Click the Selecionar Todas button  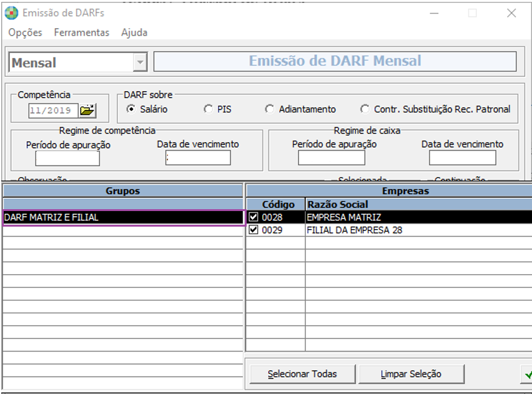(x=302, y=374)
